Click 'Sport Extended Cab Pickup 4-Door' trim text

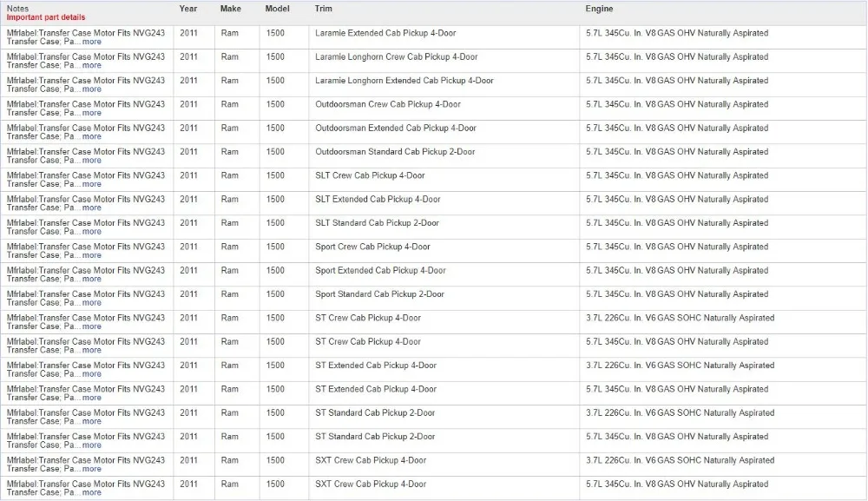pos(380,271)
